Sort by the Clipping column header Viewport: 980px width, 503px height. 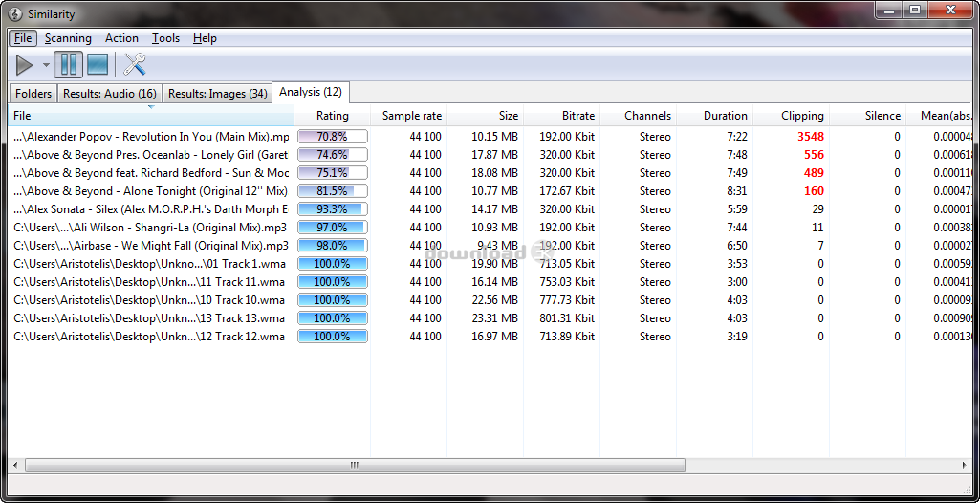pyautogui.click(x=792, y=116)
